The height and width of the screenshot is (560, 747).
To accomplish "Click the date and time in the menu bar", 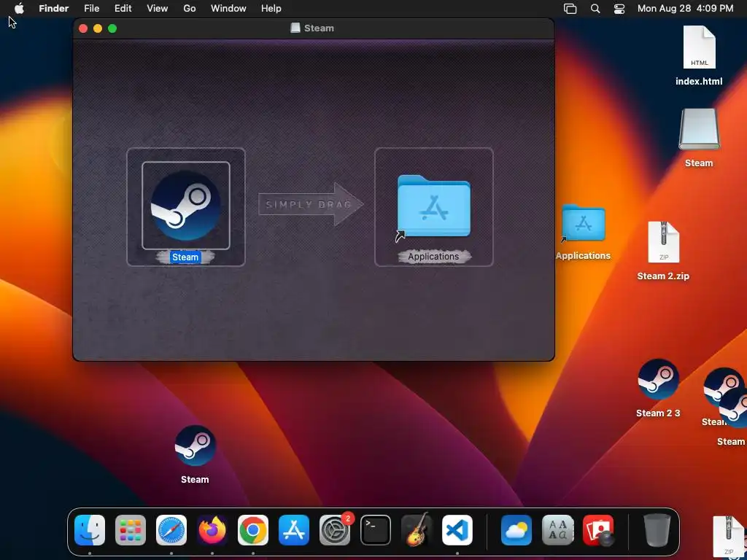I will click(686, 9).
